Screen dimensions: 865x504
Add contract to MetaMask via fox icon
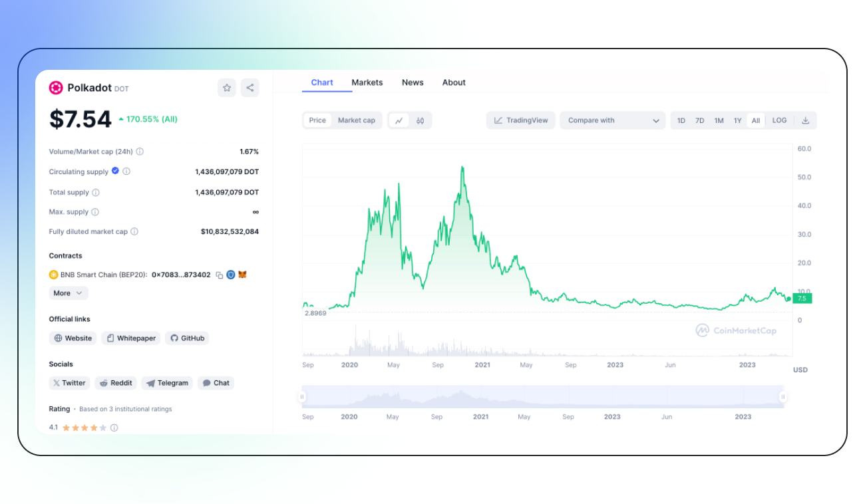coord(243,275)
